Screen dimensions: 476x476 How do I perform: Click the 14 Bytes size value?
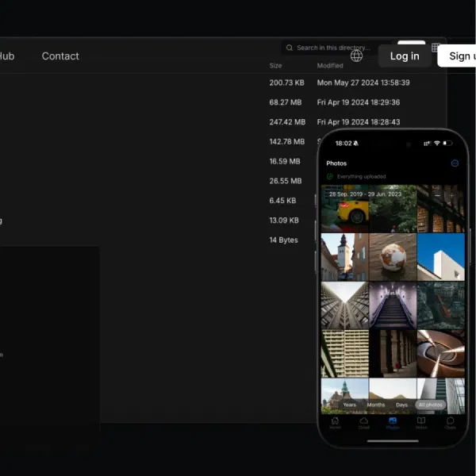[283, 240]
